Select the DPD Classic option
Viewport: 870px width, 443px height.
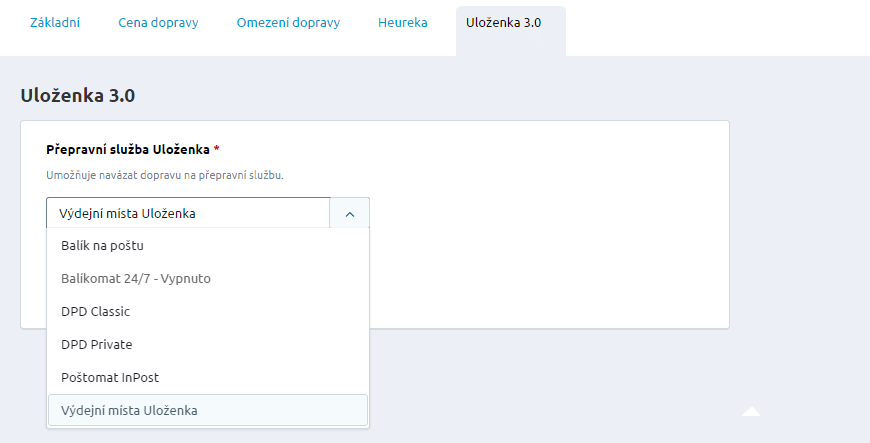208,311
